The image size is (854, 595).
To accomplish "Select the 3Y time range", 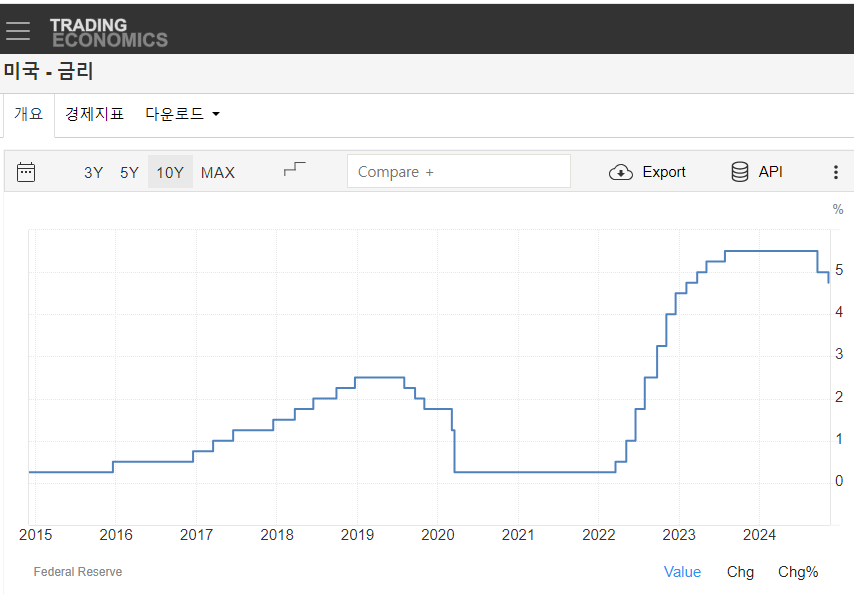I will pos(93,173).
